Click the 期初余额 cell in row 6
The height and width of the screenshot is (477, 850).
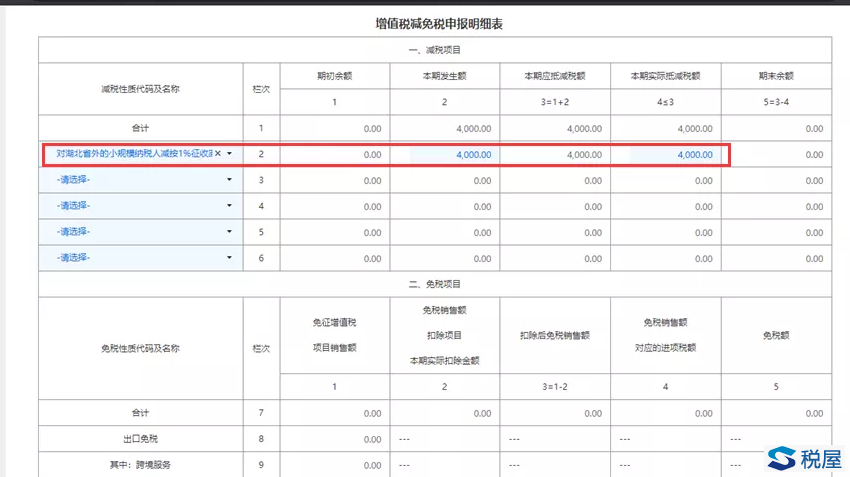[334, 259]
